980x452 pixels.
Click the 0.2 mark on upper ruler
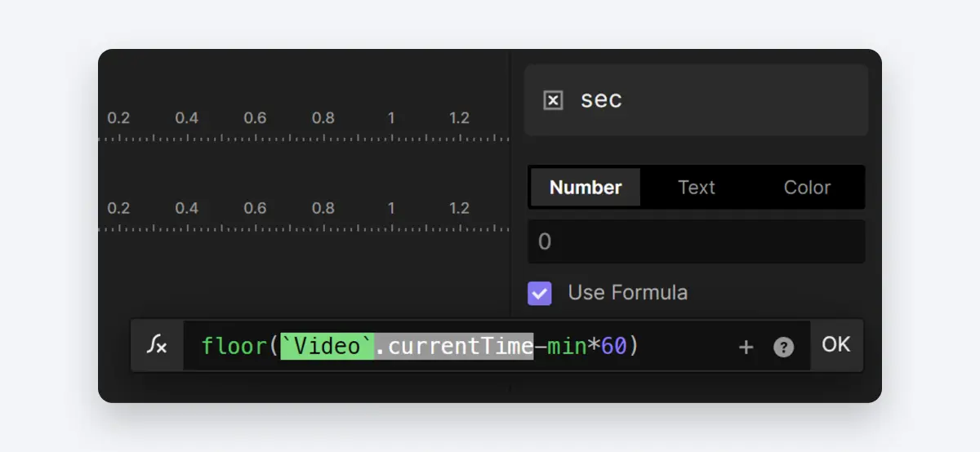point(118,118)
